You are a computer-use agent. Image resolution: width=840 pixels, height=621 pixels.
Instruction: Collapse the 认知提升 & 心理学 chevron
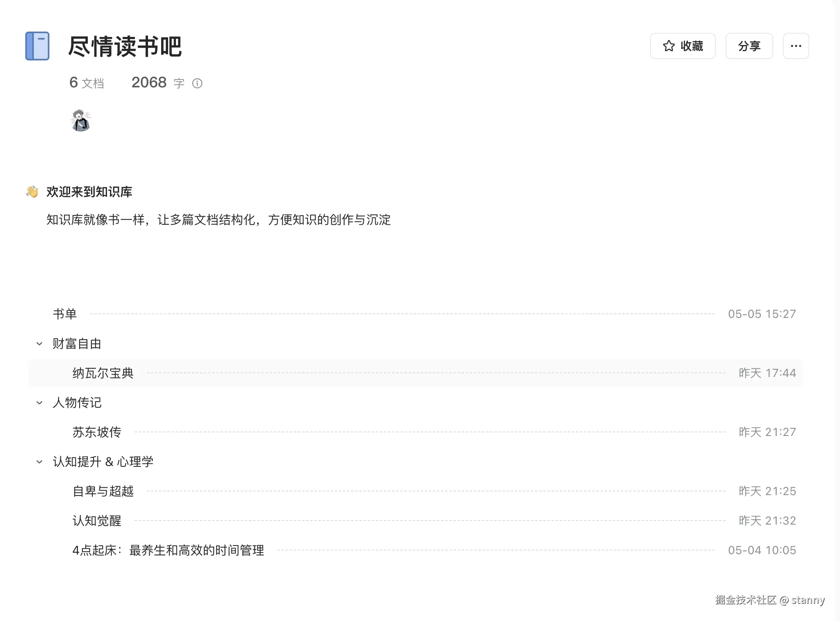pos(39,462)
